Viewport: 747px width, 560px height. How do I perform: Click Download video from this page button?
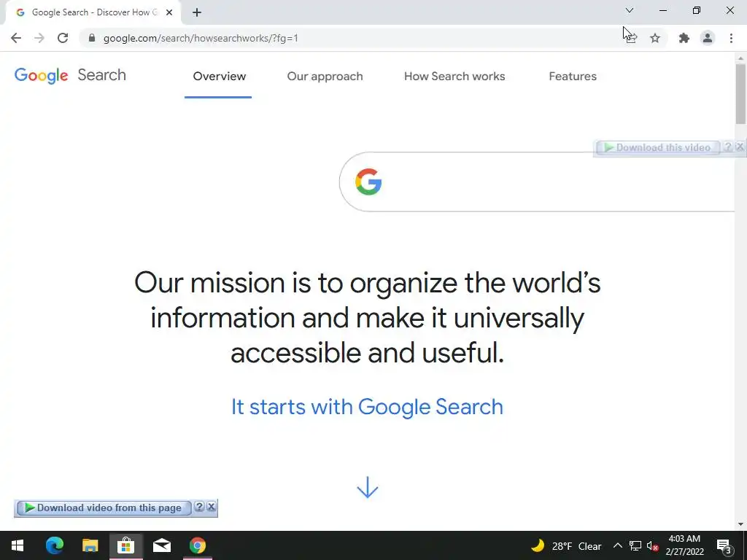[104, 508]
